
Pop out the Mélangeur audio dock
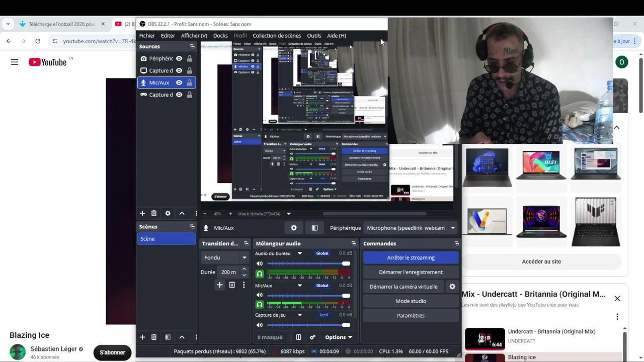354,243
